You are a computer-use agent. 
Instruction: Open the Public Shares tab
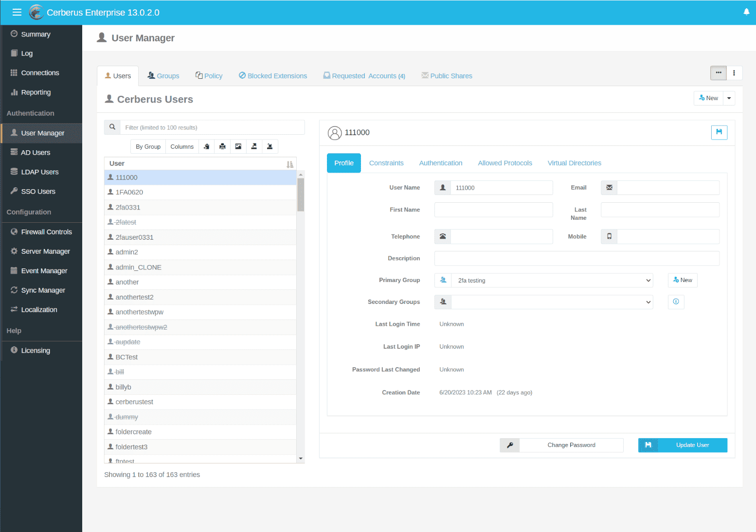[x=447, y=76]
